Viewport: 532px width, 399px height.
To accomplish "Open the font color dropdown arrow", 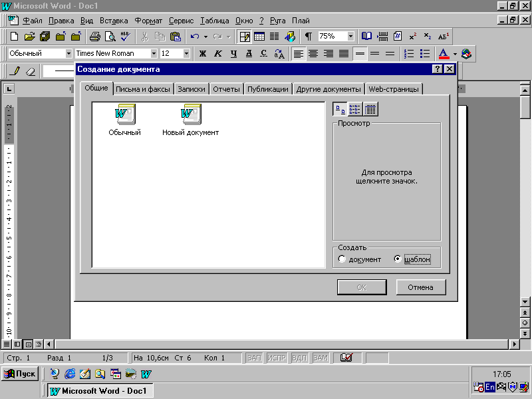I will click(455, 54).
